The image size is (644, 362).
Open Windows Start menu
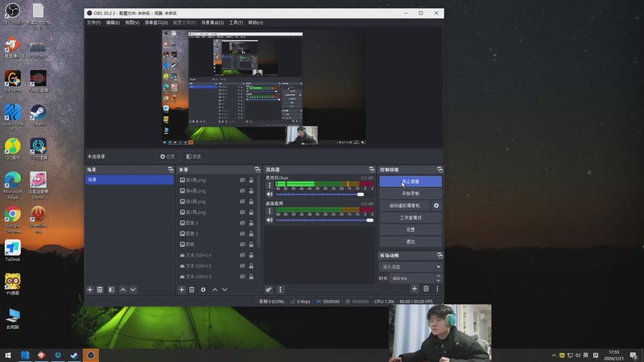(8, 355)
